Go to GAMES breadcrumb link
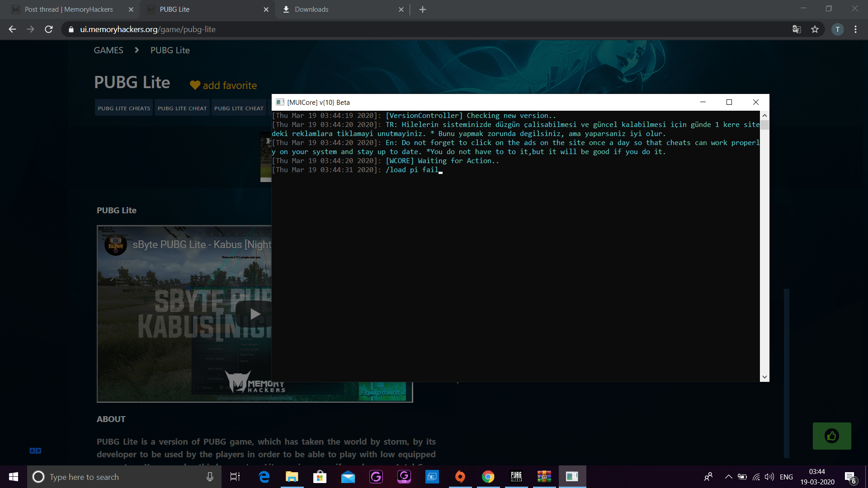Viewport: 868px width, 488px height. click(108, 50)
